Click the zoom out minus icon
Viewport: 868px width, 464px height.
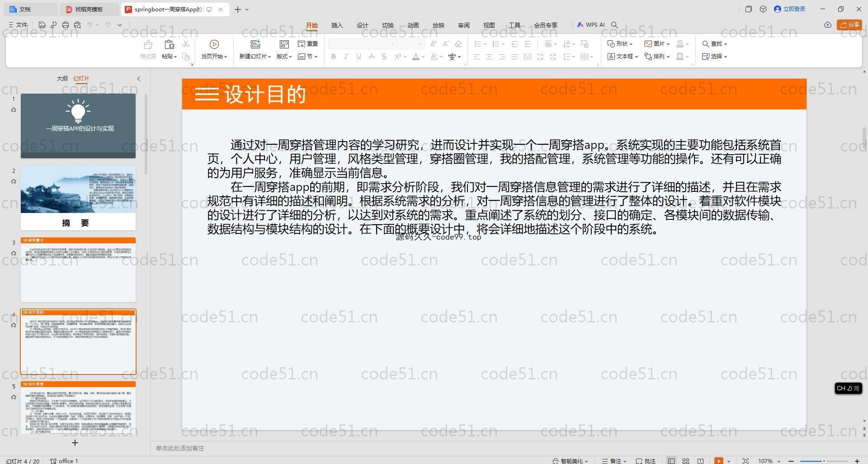point(791,461)
